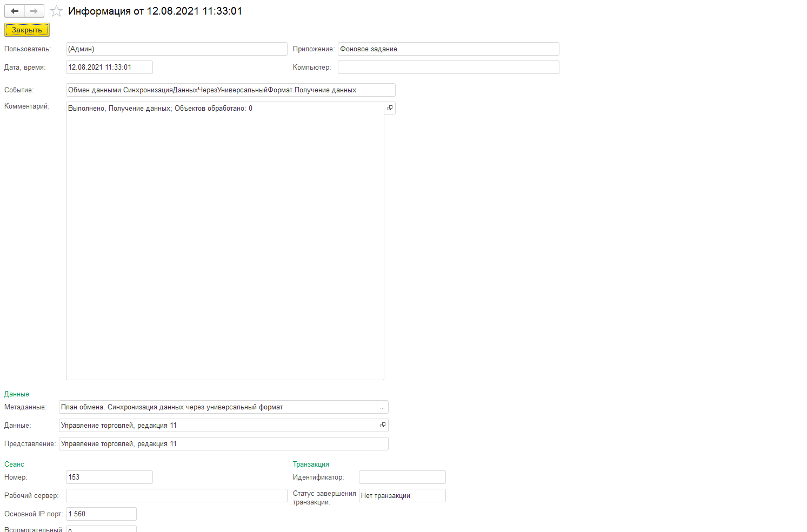807x532 pixels.
Task: Click the Представление field
Action: click(x=223, y=444)
